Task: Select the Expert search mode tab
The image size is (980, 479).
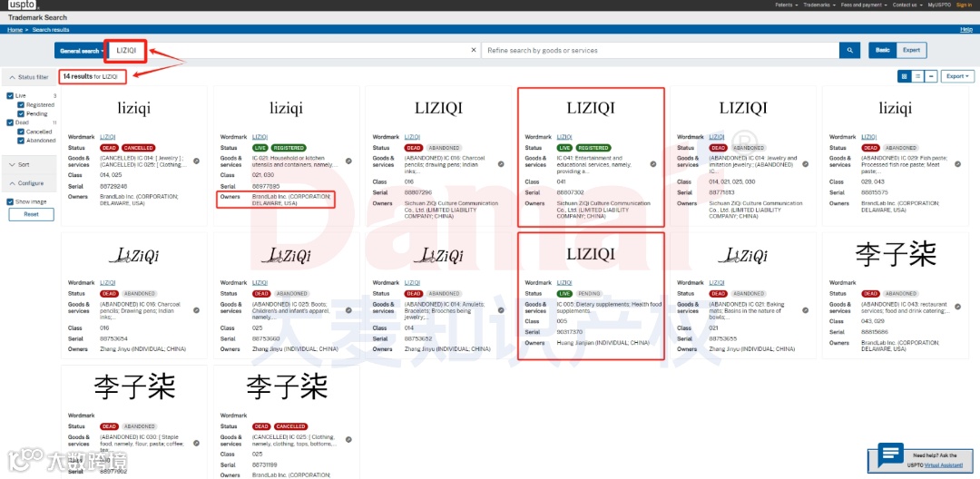Action: tap(911, 51)
